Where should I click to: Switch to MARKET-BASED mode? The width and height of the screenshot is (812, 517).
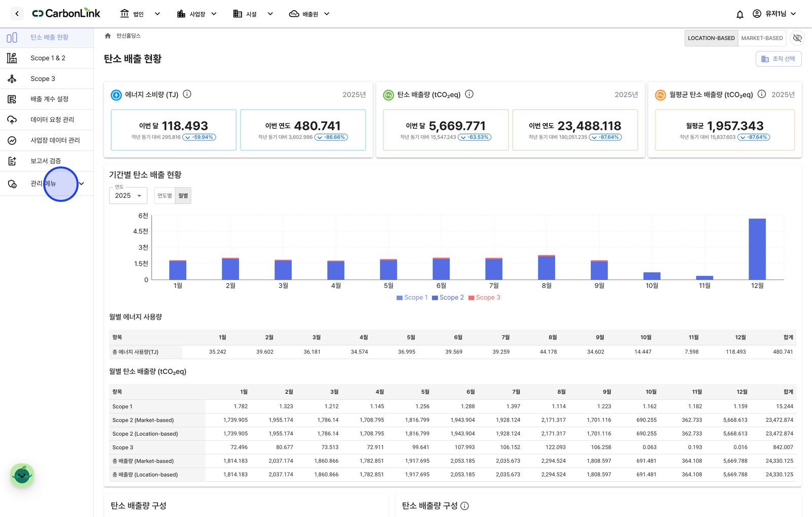pos(762,38)
